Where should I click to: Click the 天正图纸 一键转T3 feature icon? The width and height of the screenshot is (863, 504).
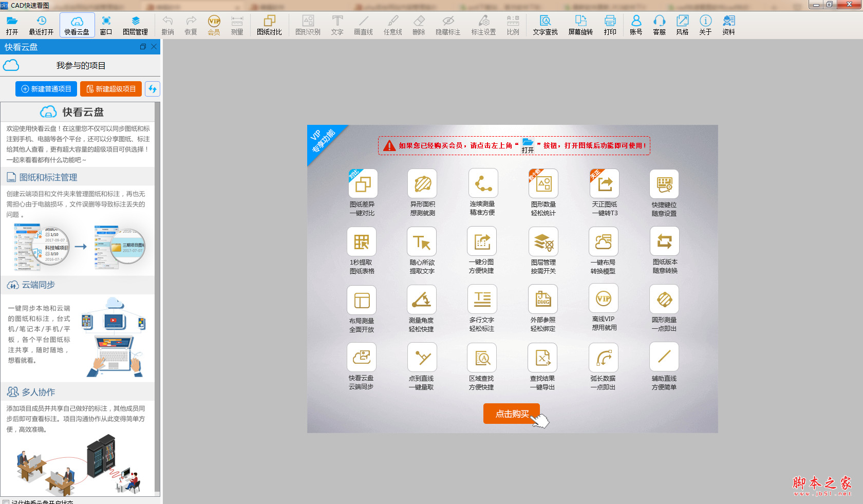tap(604, 183)
